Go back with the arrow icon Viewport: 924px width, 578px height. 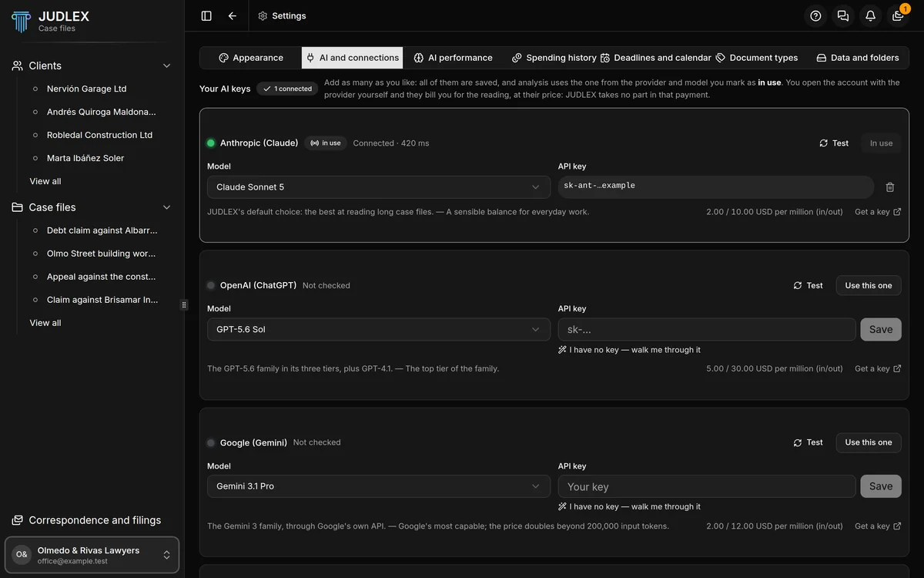click(233, 15)
